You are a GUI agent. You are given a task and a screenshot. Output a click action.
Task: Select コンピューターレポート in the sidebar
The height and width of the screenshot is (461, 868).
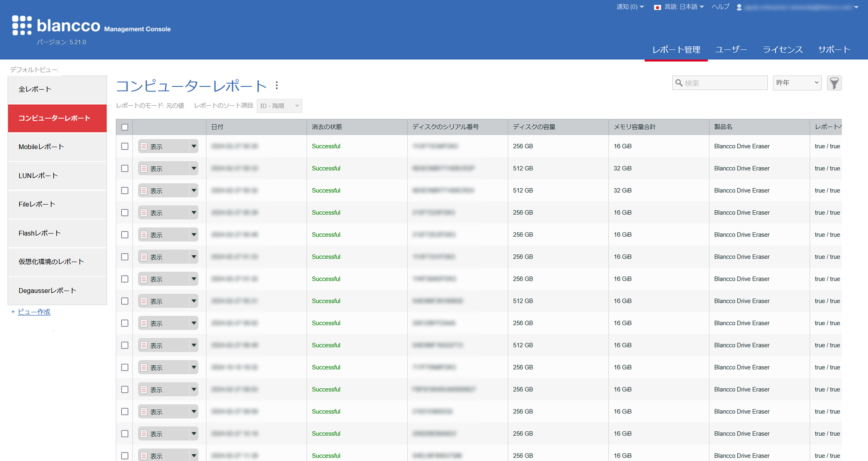pyautogui.click(x=57, y=118)
